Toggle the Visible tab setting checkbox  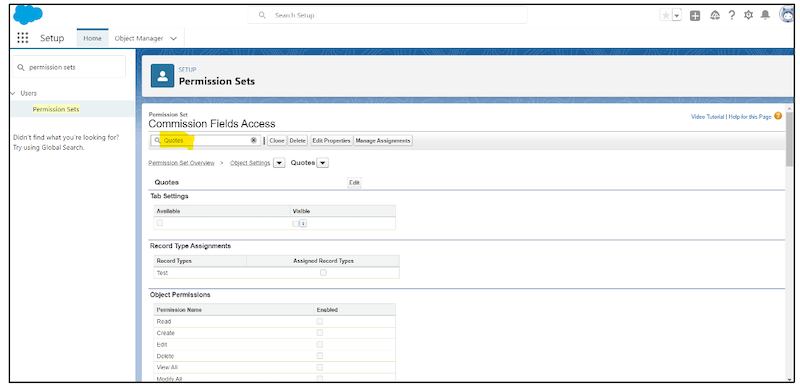(x=295, y=224)
